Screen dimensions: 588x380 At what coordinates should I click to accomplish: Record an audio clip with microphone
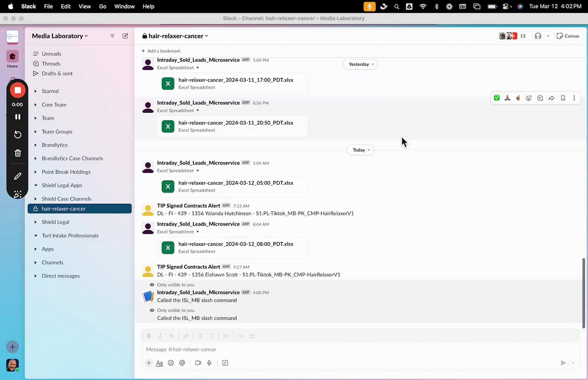[209, 363]
